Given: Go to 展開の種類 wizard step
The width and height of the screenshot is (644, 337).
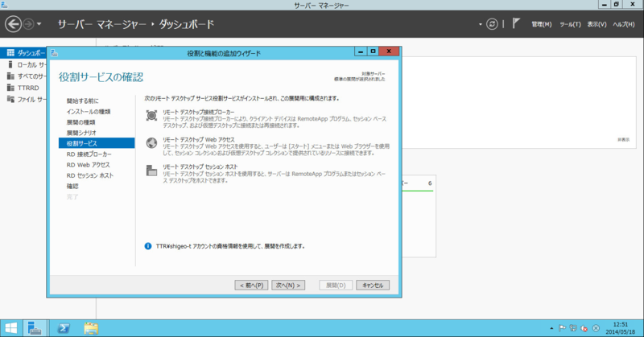Looking at the screenshot, I should click(x=81, y=122).
